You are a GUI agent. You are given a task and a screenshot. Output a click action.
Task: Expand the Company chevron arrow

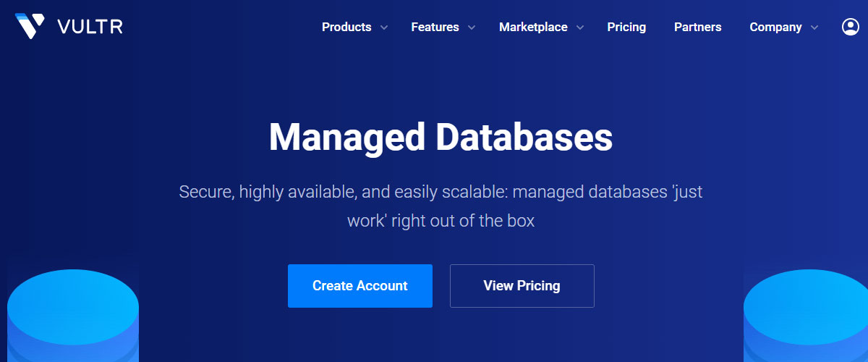tap(814, 28)
